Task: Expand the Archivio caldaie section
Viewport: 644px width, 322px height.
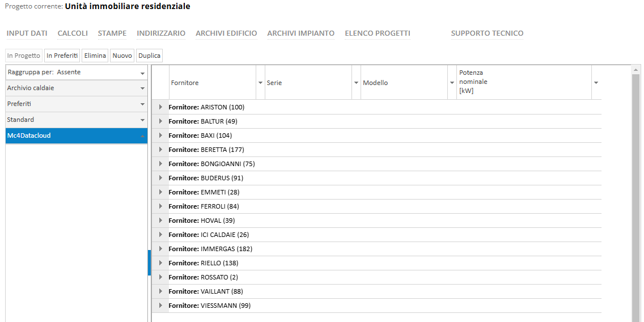Action: pos(77,88)
